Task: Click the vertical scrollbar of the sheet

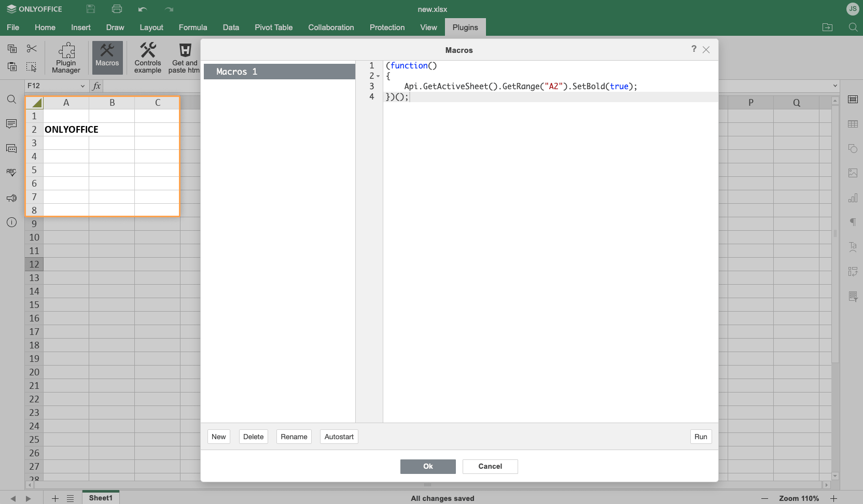Action: (x=835, y=233)
